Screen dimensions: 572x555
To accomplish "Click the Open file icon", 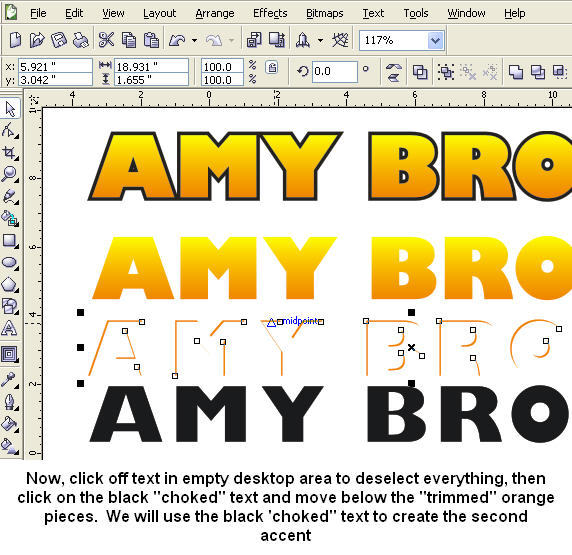I will pos(36,40).
